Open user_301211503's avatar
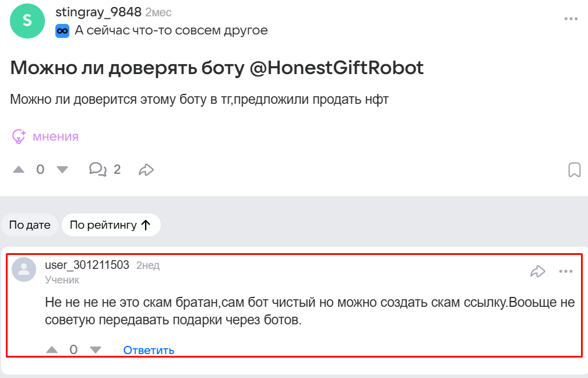The height and width of the screenshot is (378, 588). tap(24, 269)
